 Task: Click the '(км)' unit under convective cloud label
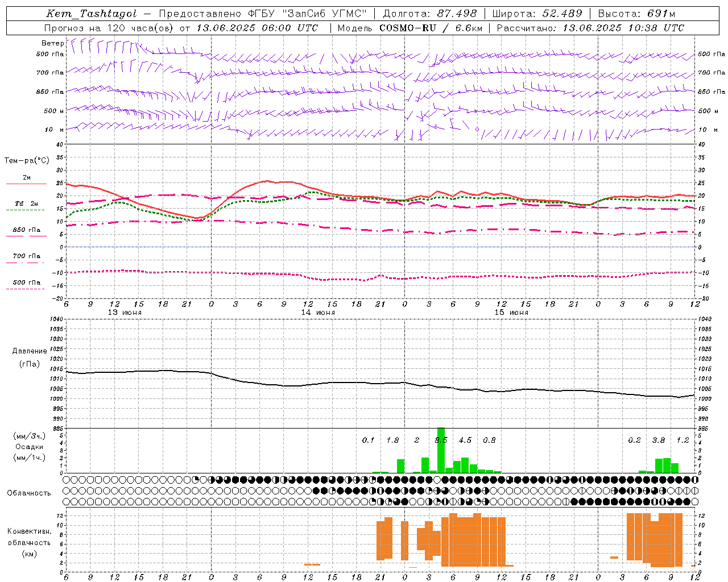(29, 554)
